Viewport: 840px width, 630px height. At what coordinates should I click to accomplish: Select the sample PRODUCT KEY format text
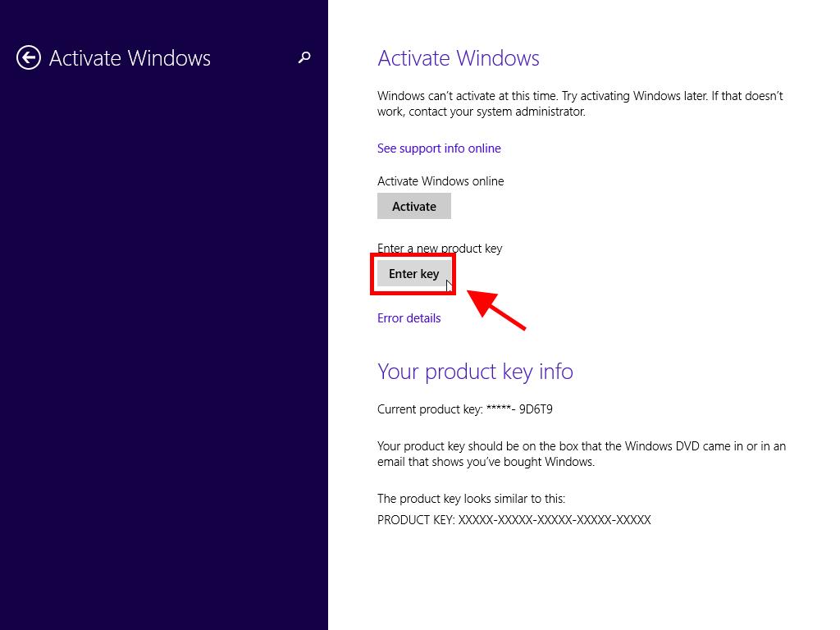click(514, 519)
